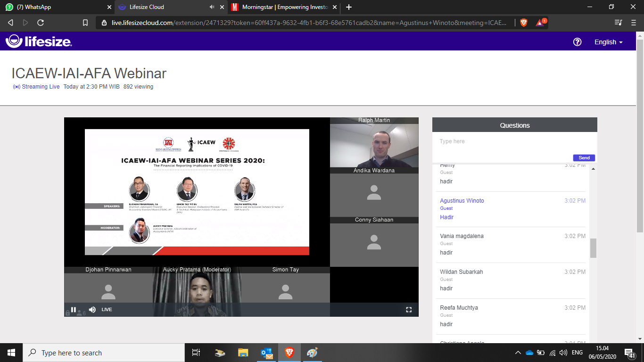
Task: Enter fullscreen mode on the video
Action: point(409,310)
